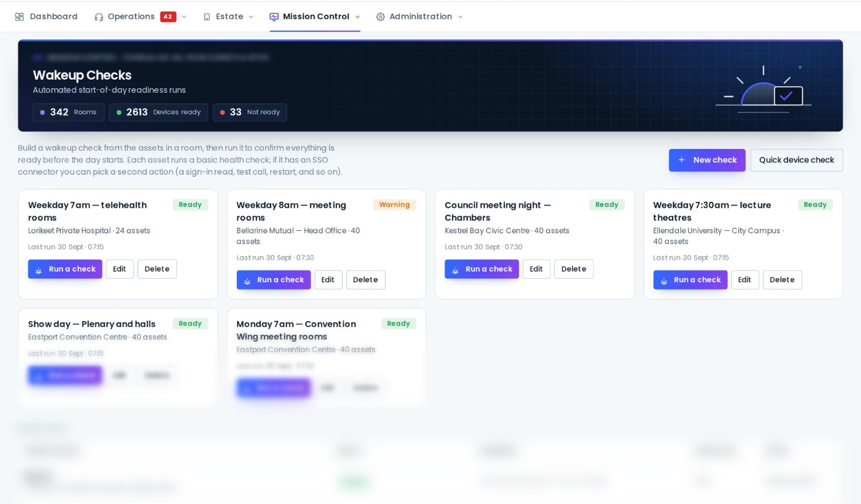The height and width of the screenshot is (504, 861).
Task: Click sunrise icon on Weekday 8am Run a check
Action: click(247, 281)
